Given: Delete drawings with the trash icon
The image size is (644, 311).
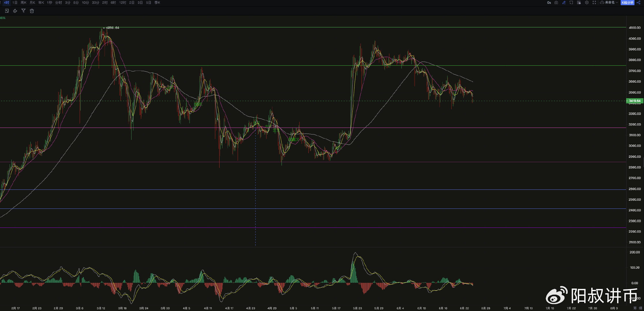Looking at the screenshot, I should pos(32,11).
